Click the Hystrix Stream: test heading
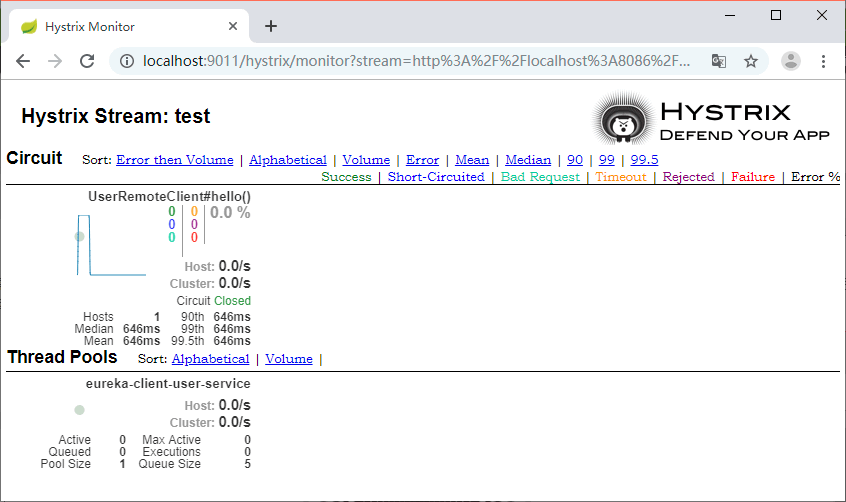The height and width of the screenshot is (502, 846). [x=115, y=116]
